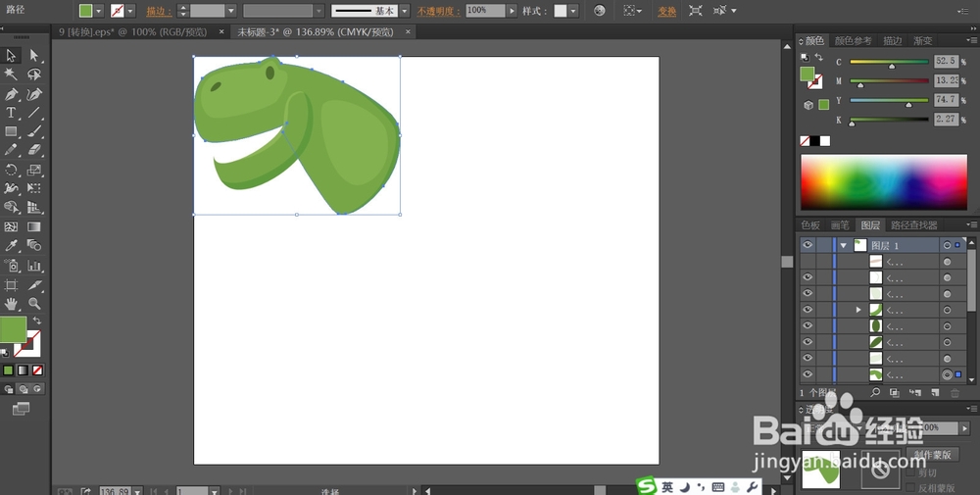Open the 样式 graphic style dropdown
Screen dimensions: 980x495
573,11
